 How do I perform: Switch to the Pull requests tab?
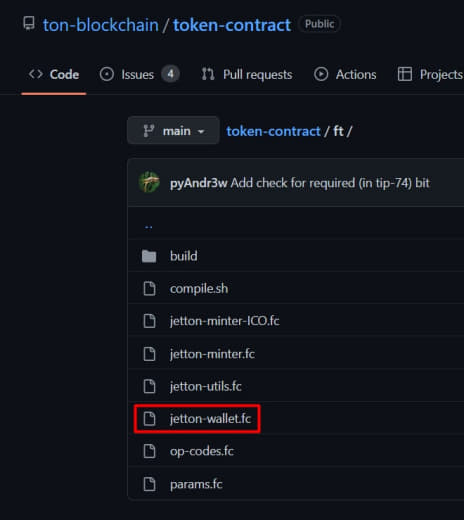[247, 74]
